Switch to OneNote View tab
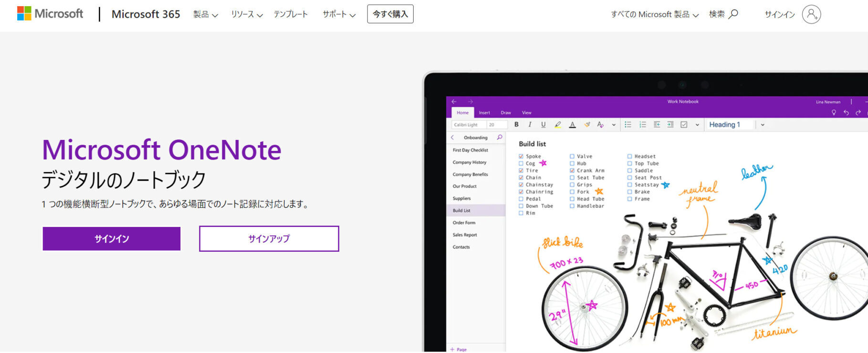Viewport: 868px width, 353px height. coord(527,113)
